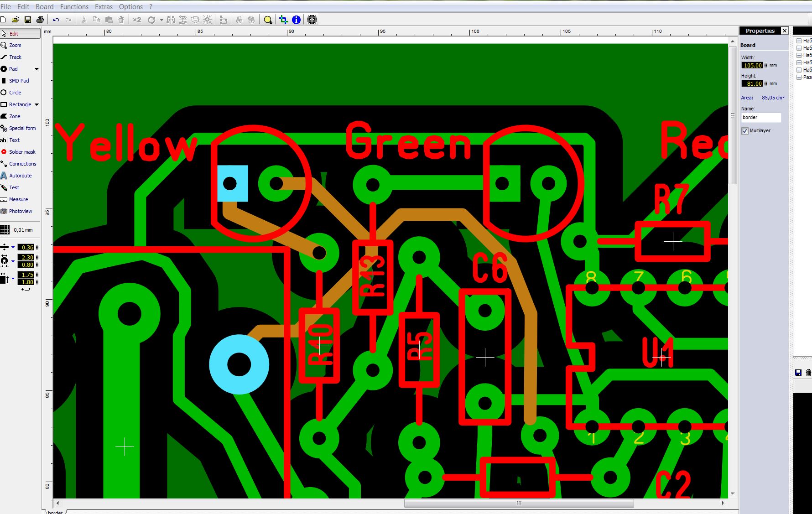Close the Properties panel
Image resolution: width=812 pixels, height=514 pixels.
point(785,31)
